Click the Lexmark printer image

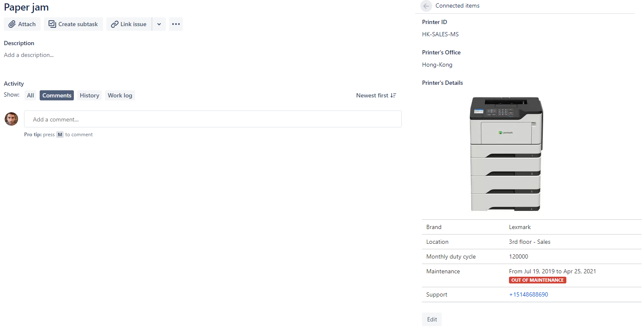point(506,154)
